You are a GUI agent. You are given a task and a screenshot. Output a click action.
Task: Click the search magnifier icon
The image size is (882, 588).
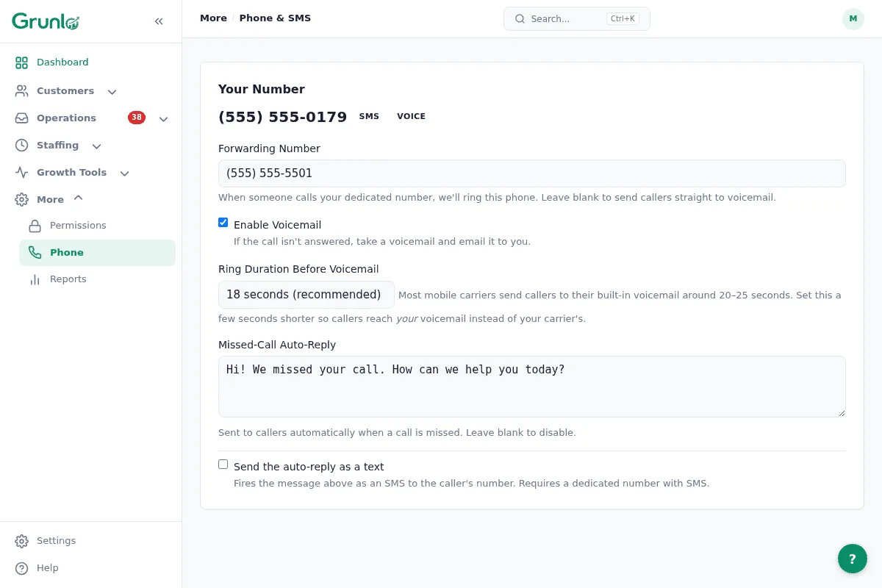tap(520, 19)
